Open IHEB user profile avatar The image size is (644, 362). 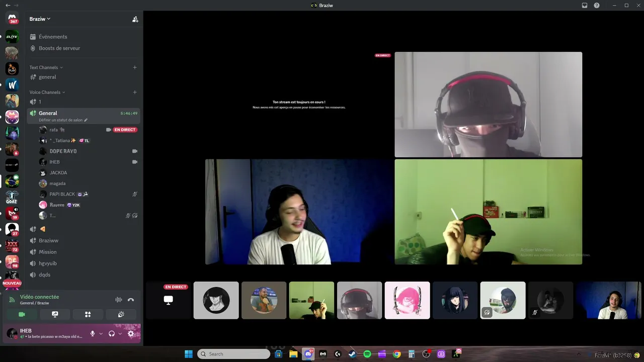[12, 333]
